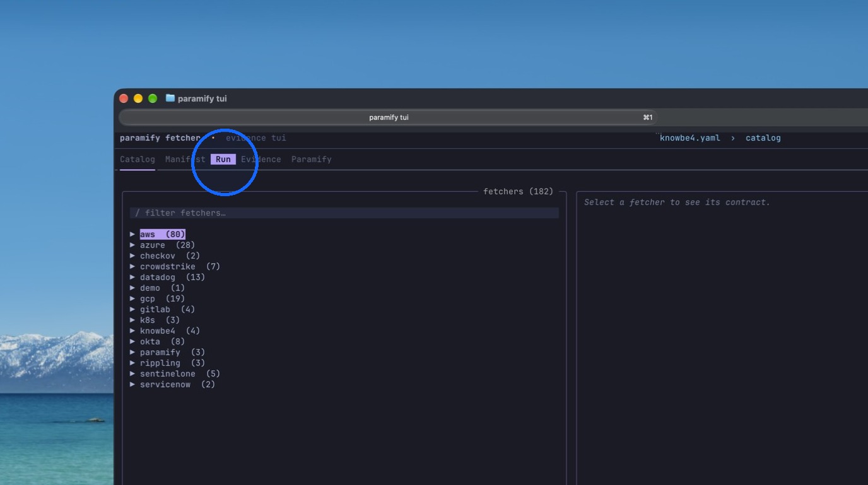The width and height of the screenshot is (868, 485).
Task: Unfold the demo group arrow
Action: [x=132, y=288]
